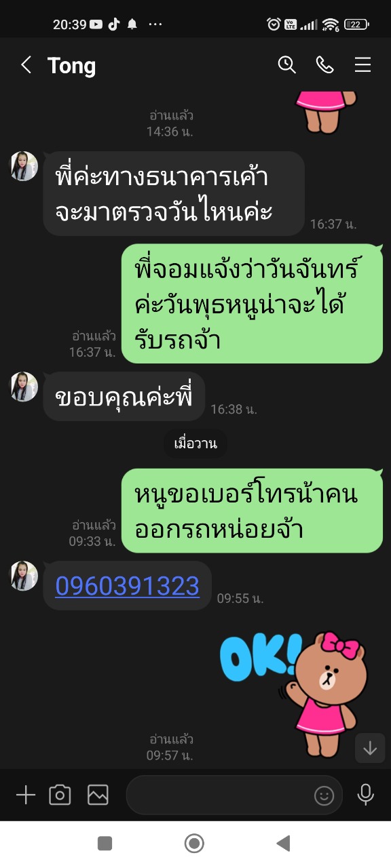Open the emoji sticker picker
The height and width of the screenshot is (868, 391).
click(324, 795)
